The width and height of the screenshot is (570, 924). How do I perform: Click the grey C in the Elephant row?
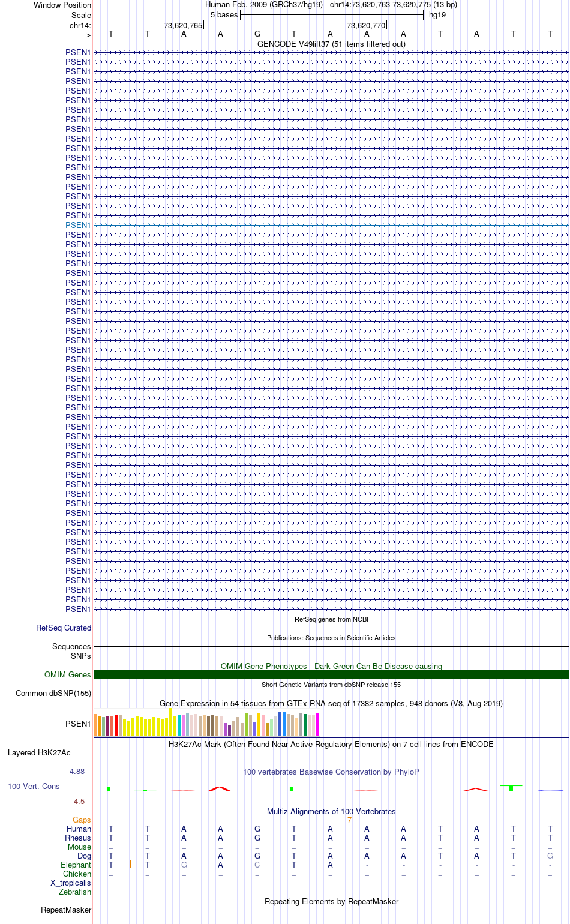pyautogui.click(x=257, y=865)
